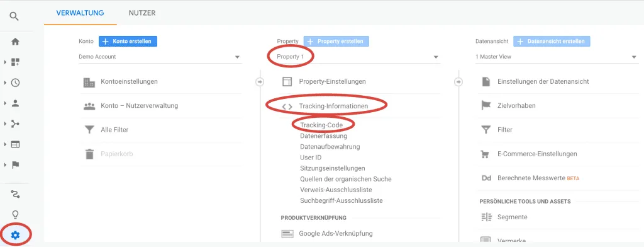Screen dimensions: 644x247
Task: Click the people icon beside Konto – Nutzerverwaltung
Action: [89, 106]
